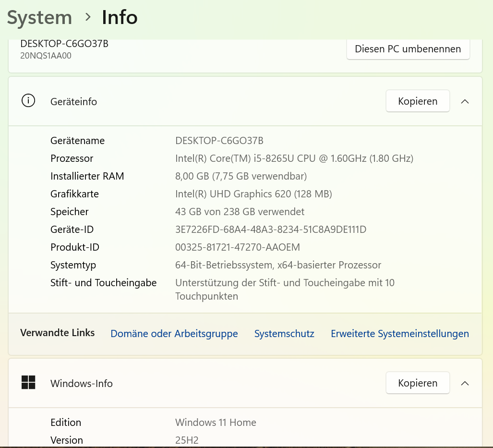The width and height of the screenshot is (493, 448).
Task: Click the Windows logo icon beside Windows-Info
Action: tap(28, 382)
